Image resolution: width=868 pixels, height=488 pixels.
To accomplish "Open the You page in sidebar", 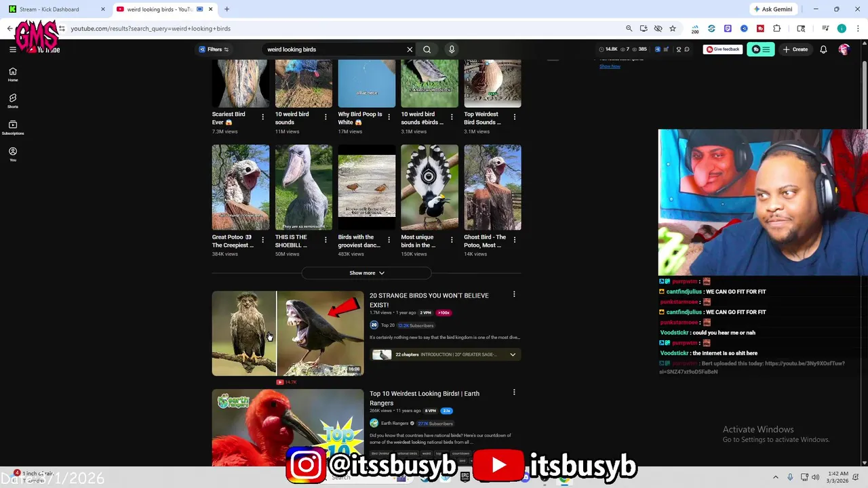I will [x=12, y=155].
